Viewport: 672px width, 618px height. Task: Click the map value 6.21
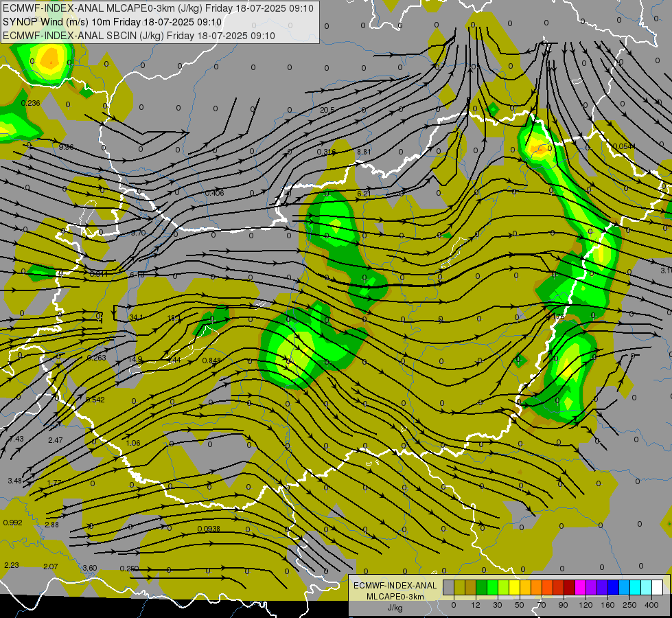point(364,194)
